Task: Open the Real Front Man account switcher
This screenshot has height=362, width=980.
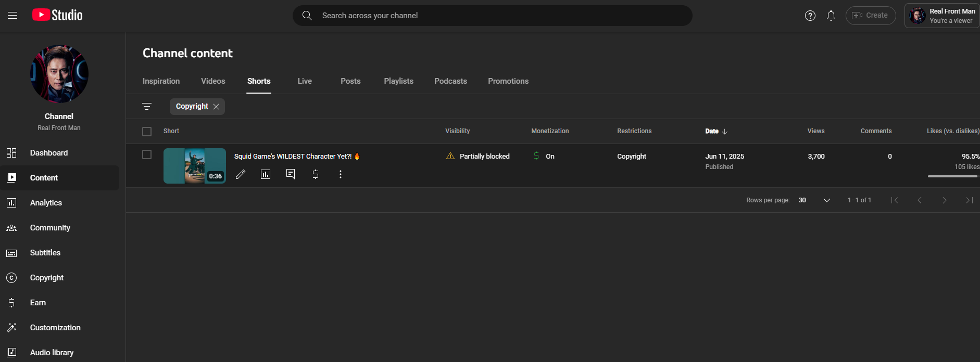Action: pyautogui.click(x=942, y=16)
